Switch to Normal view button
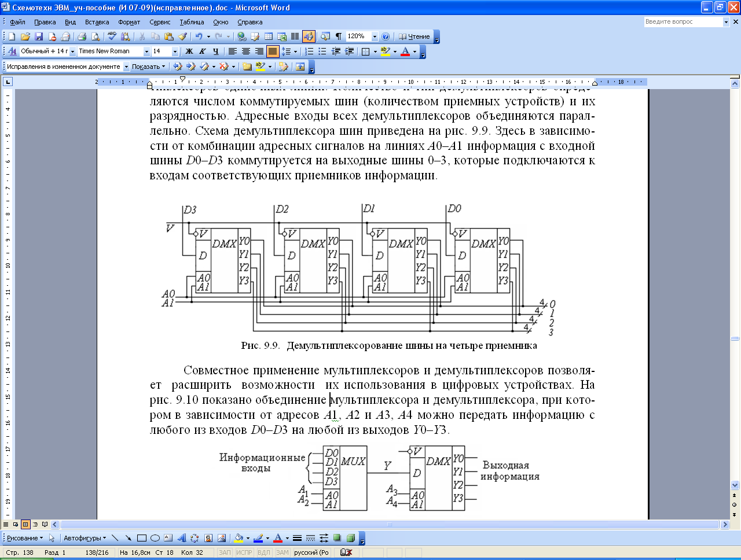This screenshot has height=560, width=741. tap(6, 525)
